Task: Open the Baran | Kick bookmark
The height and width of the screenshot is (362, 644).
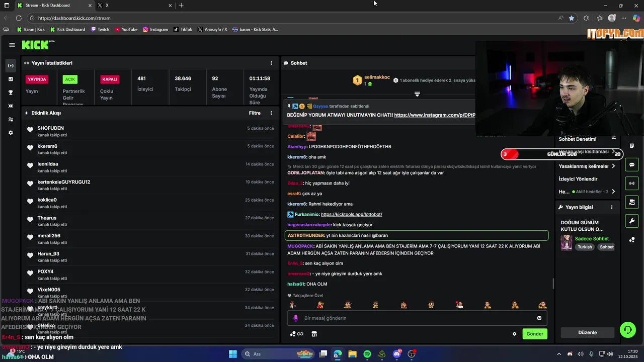Action: (x=31, y=30)
